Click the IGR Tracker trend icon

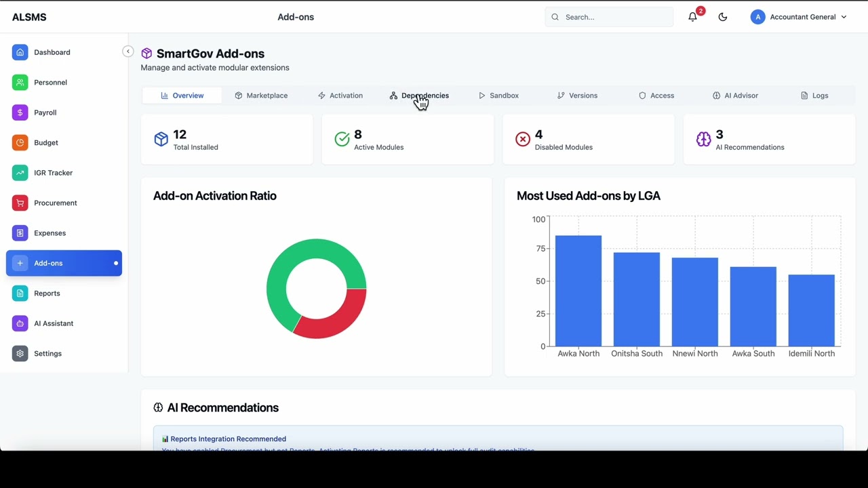(20, 173)
